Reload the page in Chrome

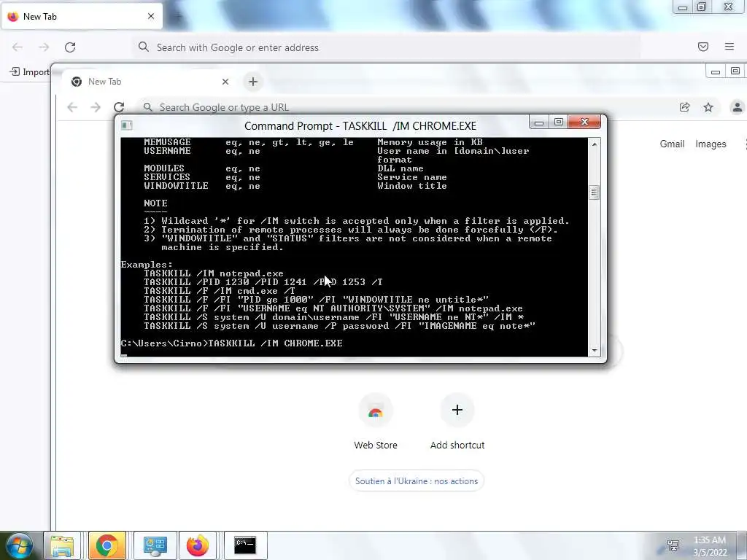(119, 107)
